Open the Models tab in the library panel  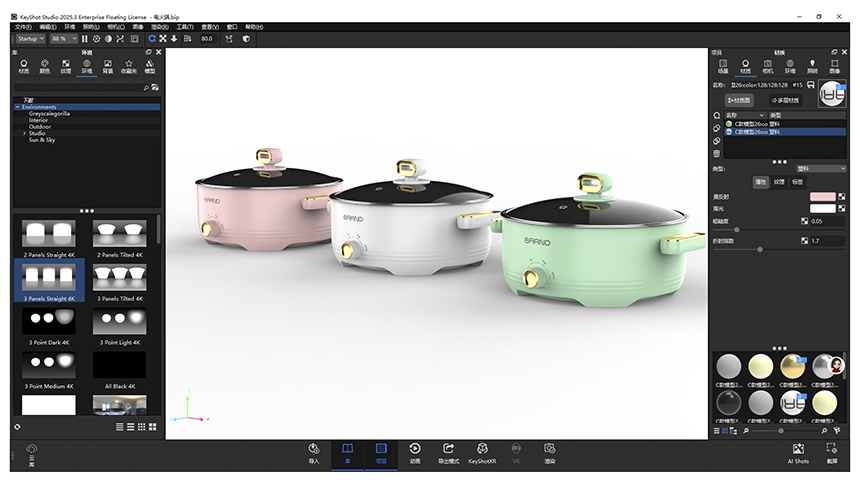tap(150, 67)
